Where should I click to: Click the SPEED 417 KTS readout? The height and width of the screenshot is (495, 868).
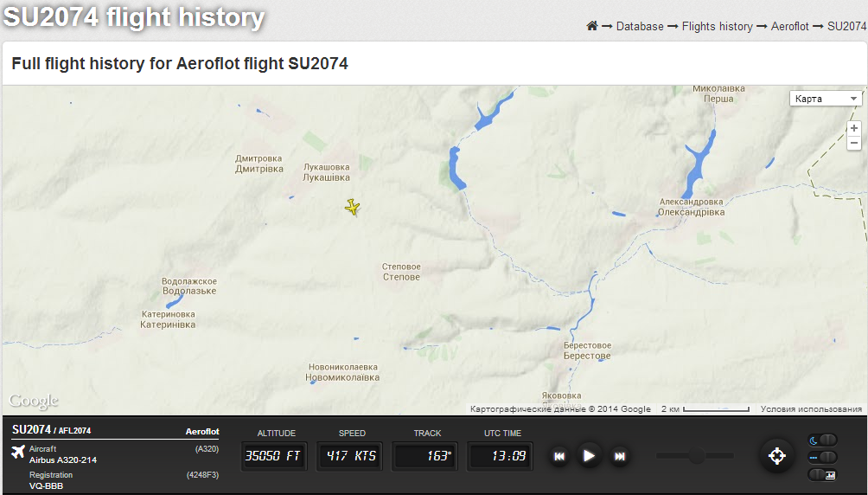tap(350, 456)
